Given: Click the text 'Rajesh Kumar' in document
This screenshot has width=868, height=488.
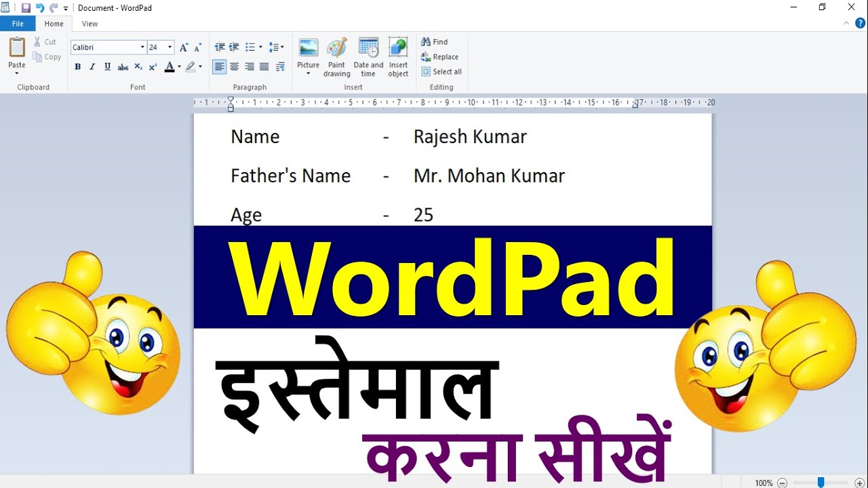Looking at the screenshot, I should click(470, 137).
